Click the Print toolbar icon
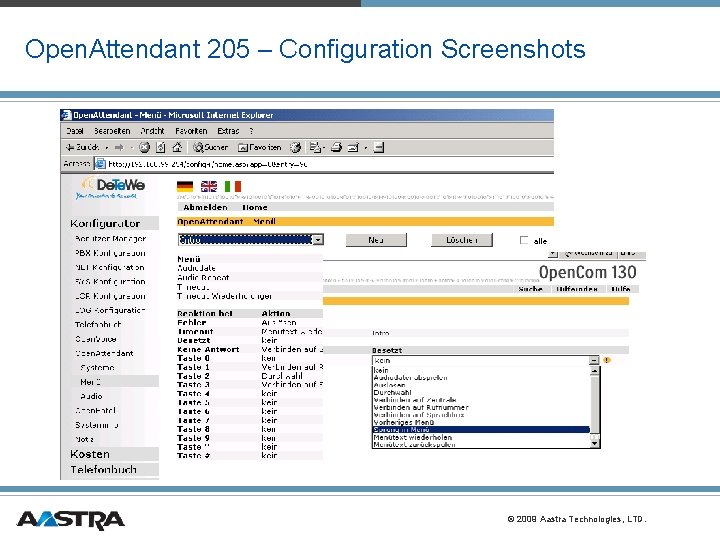 coord(337,147)
